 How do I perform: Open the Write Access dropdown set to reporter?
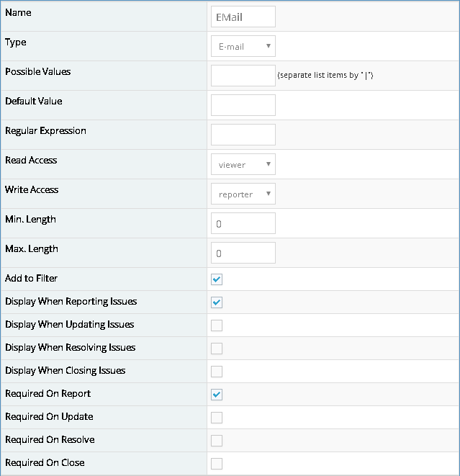(243, 194)
